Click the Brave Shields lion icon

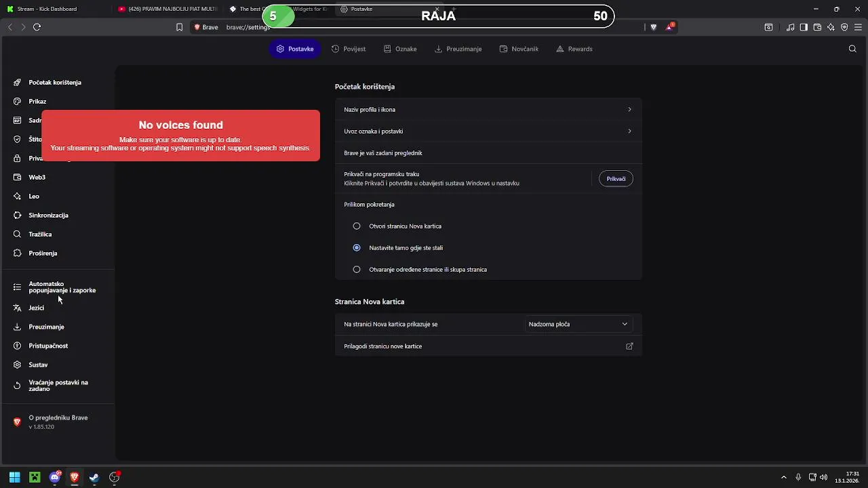click(654, 27)
